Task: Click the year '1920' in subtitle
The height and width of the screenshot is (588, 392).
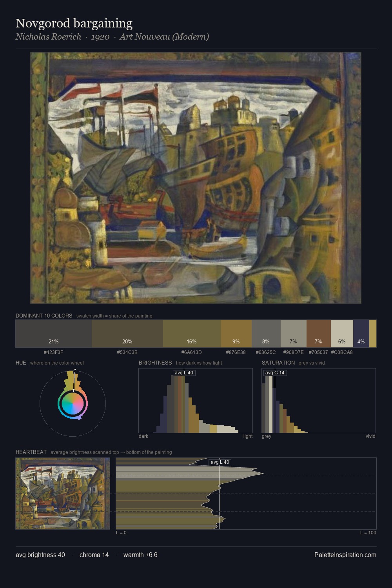Action: [x=100, y=37]
